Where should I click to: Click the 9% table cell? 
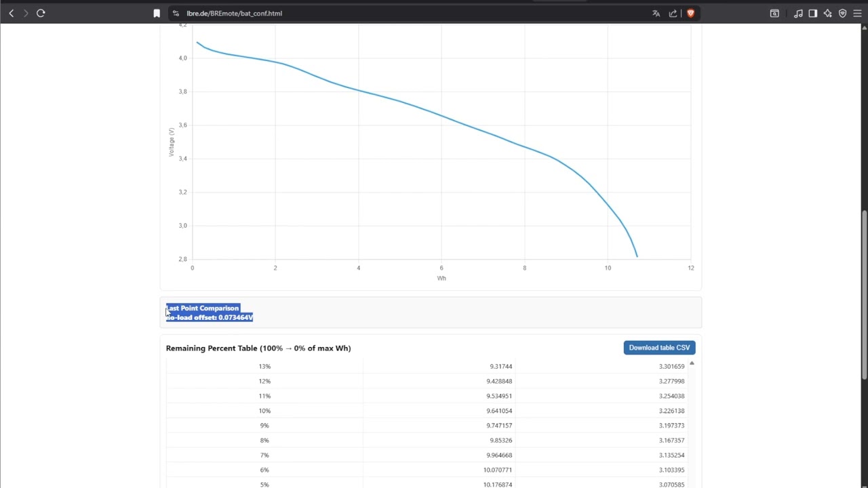264,426
